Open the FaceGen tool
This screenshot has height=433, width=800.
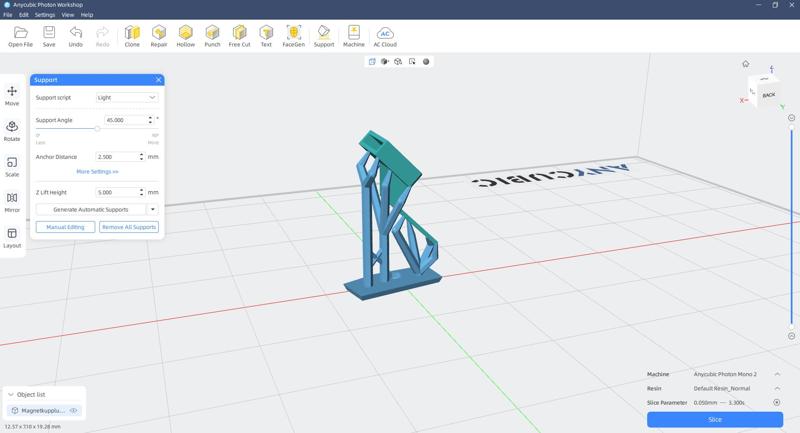click(x=293, y=36)
